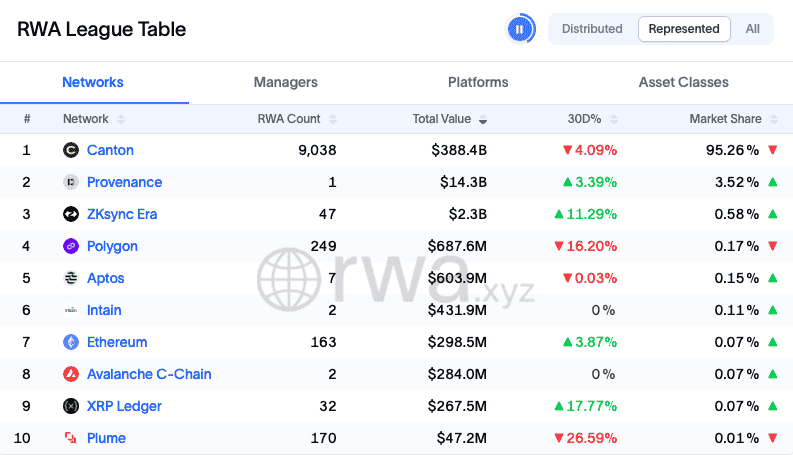
Task: Open the Managers tab
Action: (286, 82)
